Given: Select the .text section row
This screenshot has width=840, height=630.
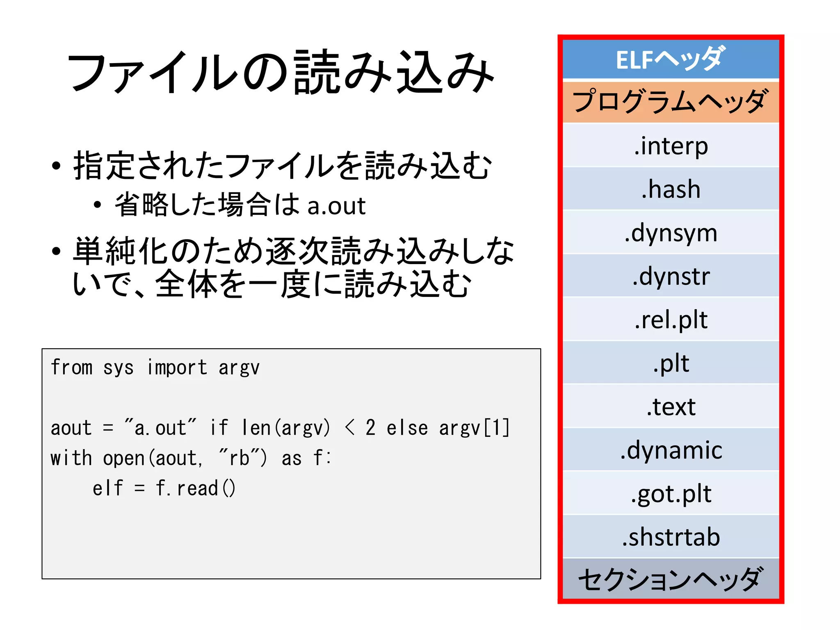Looking at the screenshot, I should click(670, 406).
